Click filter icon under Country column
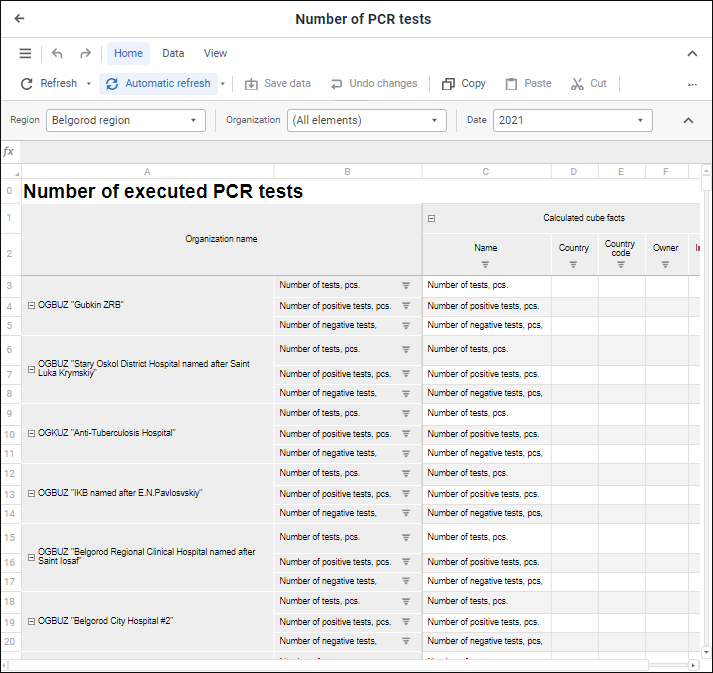713x673 pixels. [x=573, y=265]
